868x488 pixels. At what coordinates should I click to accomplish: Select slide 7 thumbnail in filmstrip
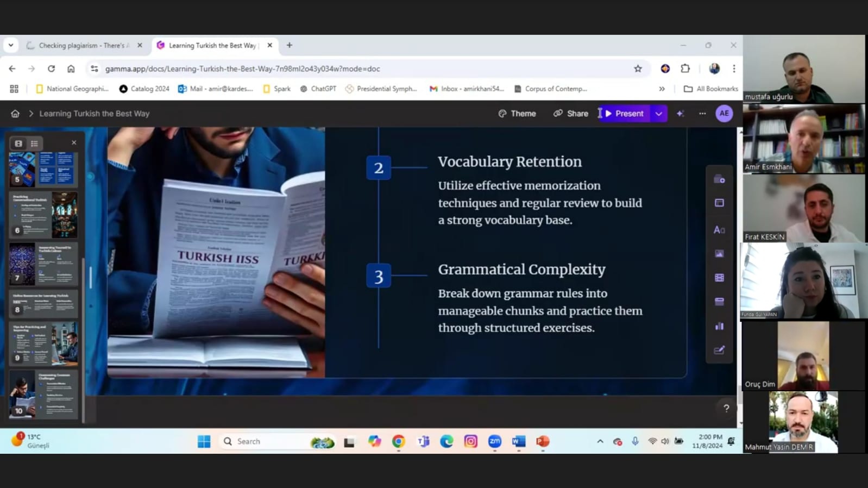pyautogui.click(x=43, y=264)
